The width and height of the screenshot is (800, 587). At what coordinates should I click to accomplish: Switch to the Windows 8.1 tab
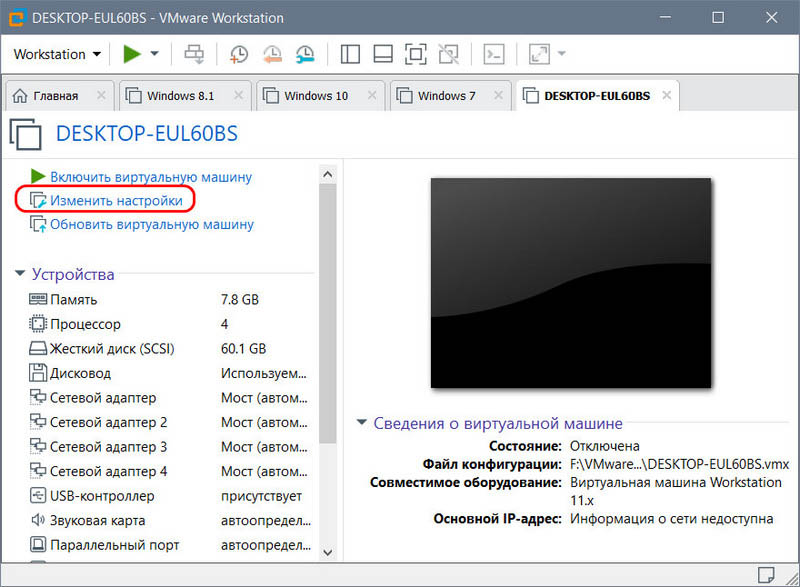point(180,96)
